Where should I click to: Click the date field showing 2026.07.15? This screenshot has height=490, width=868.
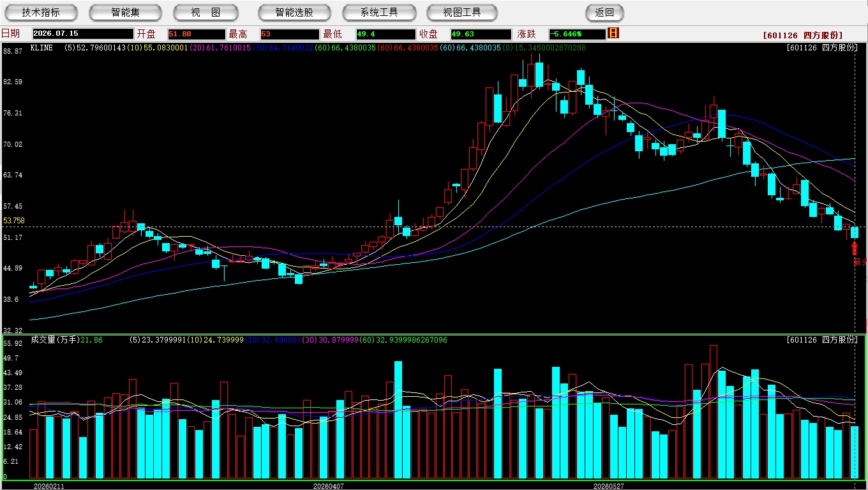coord(82,34)
